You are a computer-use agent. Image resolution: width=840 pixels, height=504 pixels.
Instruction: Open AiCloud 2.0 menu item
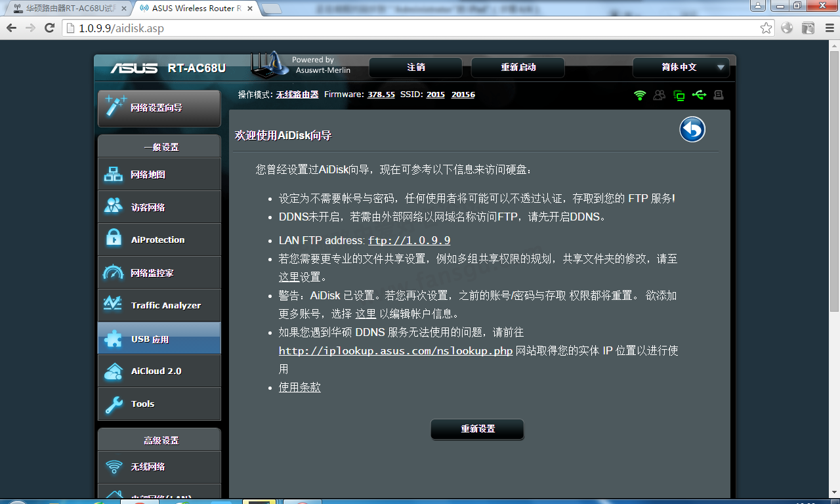(x=159, y=371)
